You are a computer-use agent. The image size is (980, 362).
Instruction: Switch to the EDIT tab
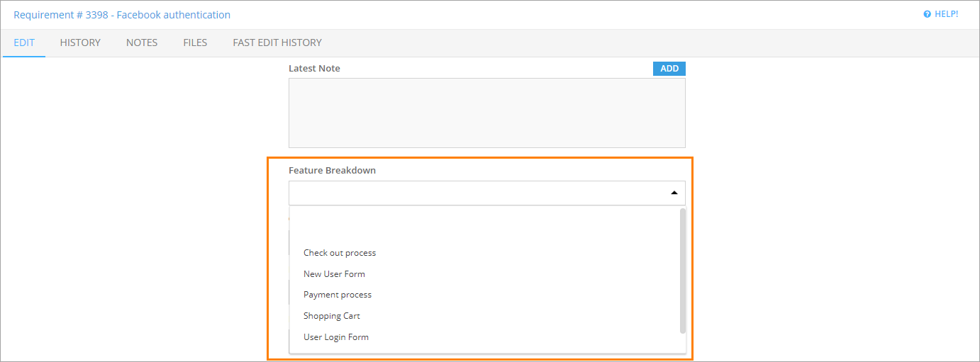click(24, 43)
